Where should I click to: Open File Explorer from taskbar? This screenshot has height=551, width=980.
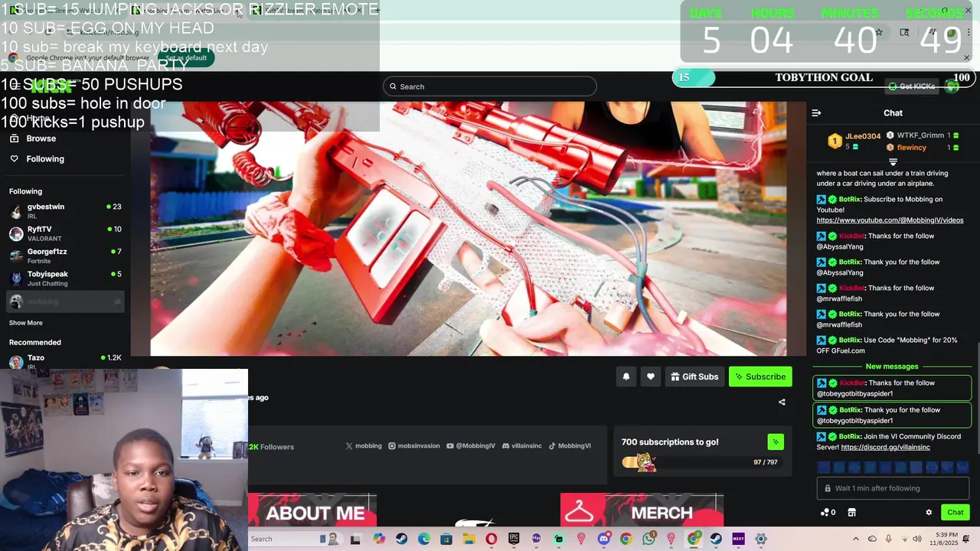click(469, 539)
